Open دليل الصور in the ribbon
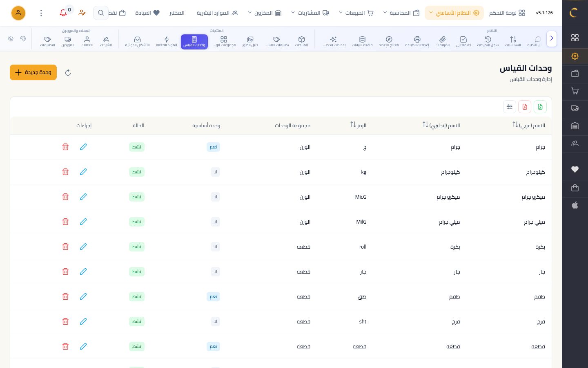The width and height of the screenshot is (588, 368). point(250,42)
